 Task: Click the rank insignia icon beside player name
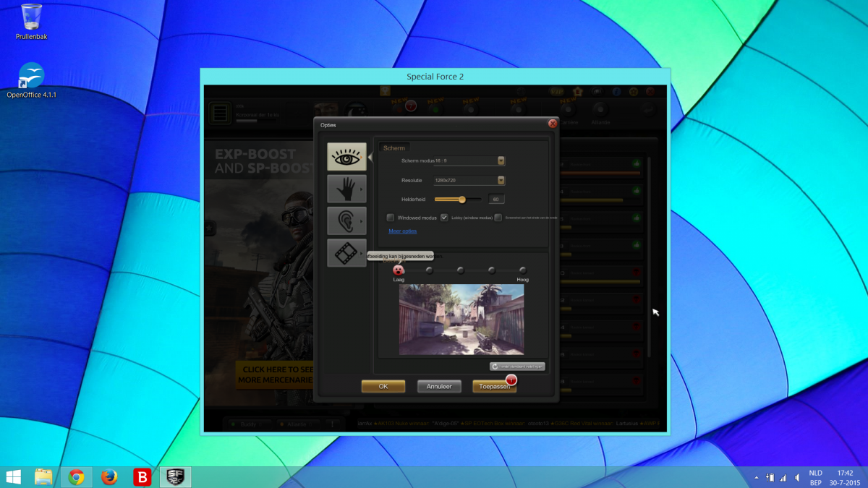221,114
